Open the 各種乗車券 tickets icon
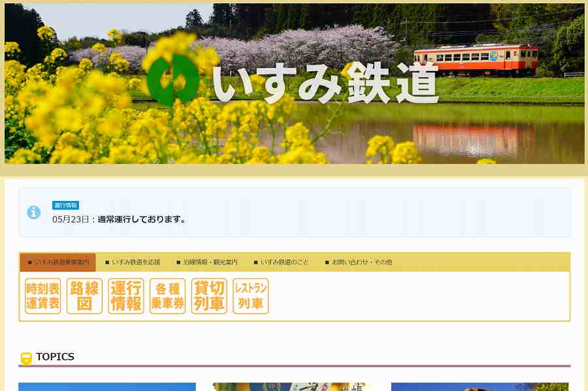588x391 pixels. (168, 296)
